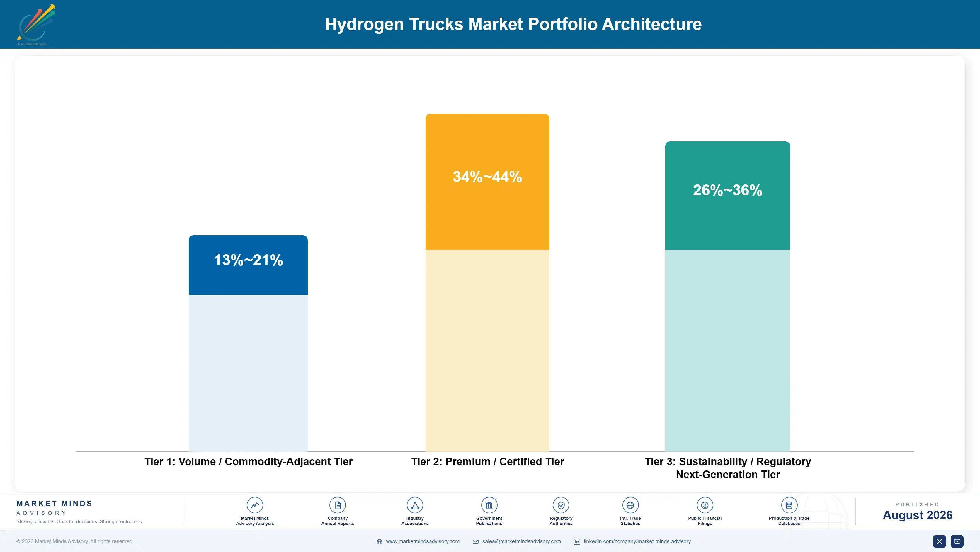Click the 'Public Financial Filings' label
Image resolution: width=980 pixels, height=552 pixels.
click(705, 521)
